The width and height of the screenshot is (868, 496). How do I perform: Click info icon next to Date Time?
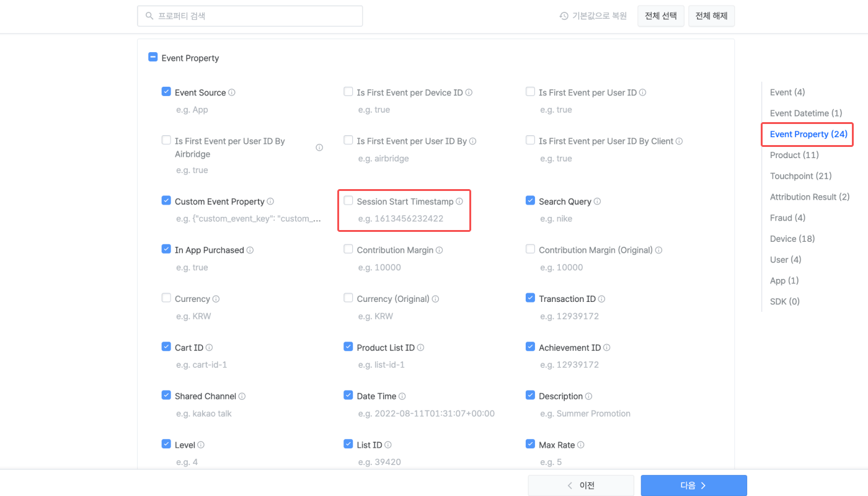tap(402, 396)
